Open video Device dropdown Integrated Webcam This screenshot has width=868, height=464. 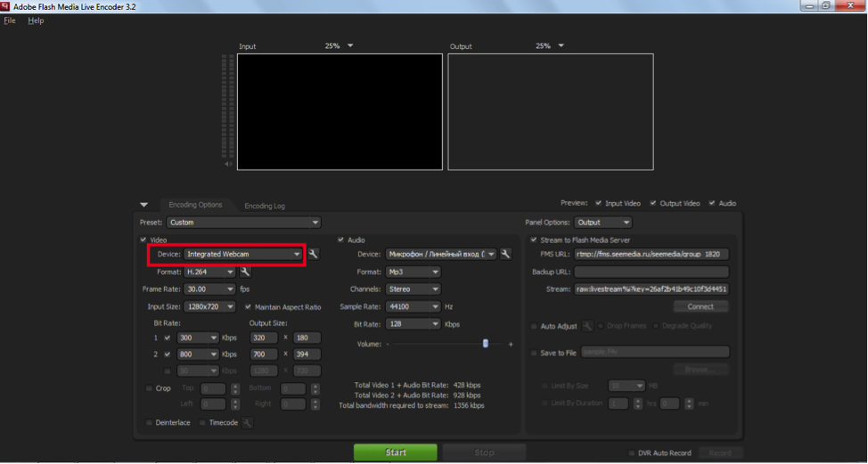coord(243,254)
